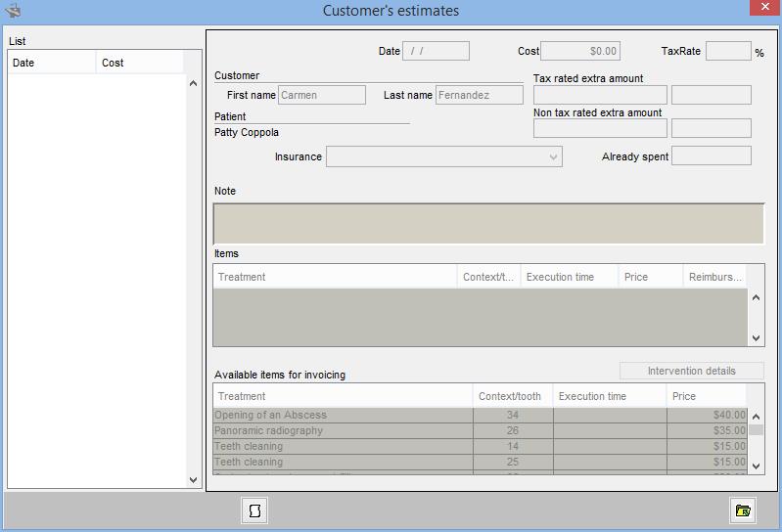
Task: Click into the Note text area
Action: point(488,223)
